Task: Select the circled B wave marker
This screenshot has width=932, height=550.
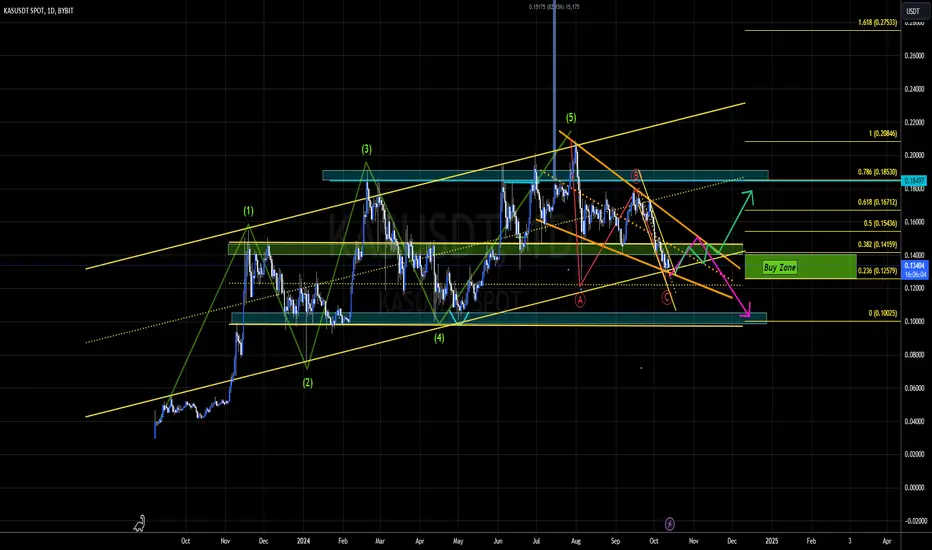Action: 636,175
